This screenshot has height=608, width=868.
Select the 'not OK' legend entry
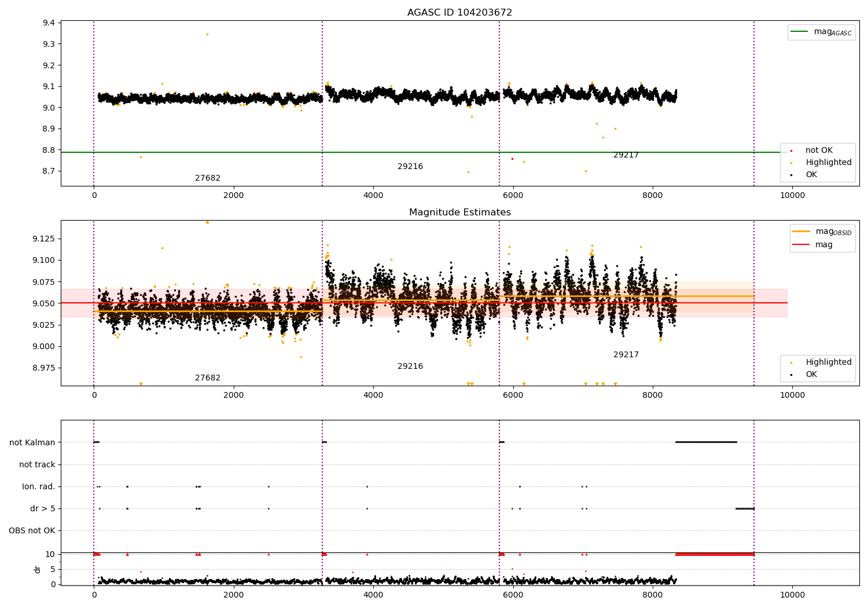[x=819, y=151]
